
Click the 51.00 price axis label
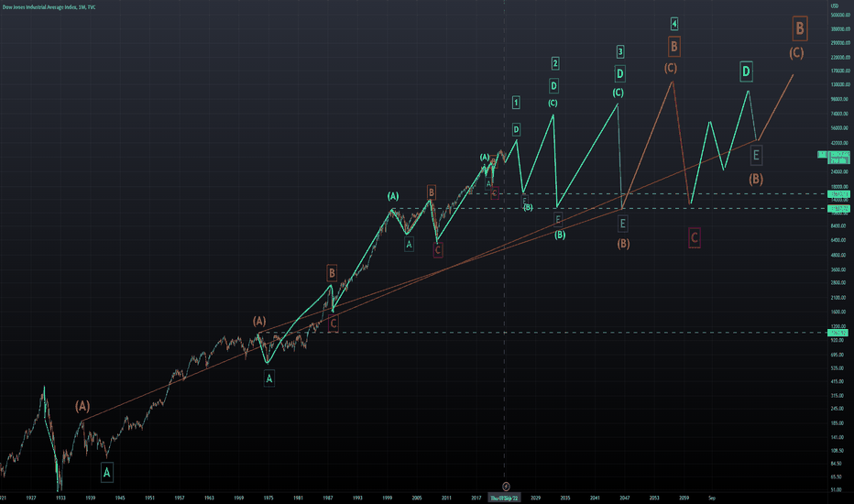(x=836, y=490)
